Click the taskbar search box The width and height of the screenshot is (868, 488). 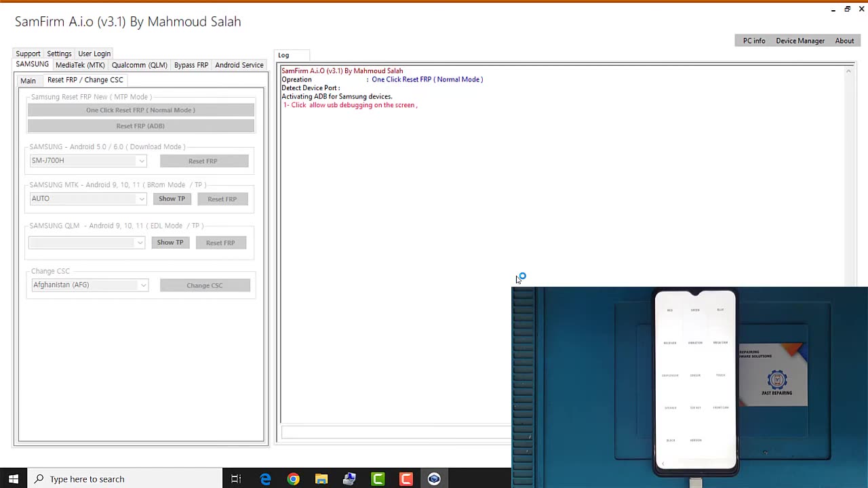125,479
